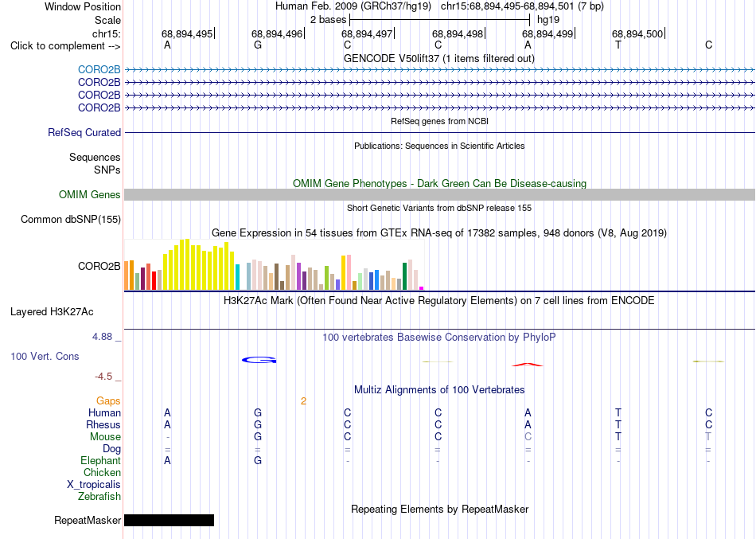This screenshot has height=539, width=756.
Task: Click the tallest yellow GTEx expression bar
Action: point(188,264)
